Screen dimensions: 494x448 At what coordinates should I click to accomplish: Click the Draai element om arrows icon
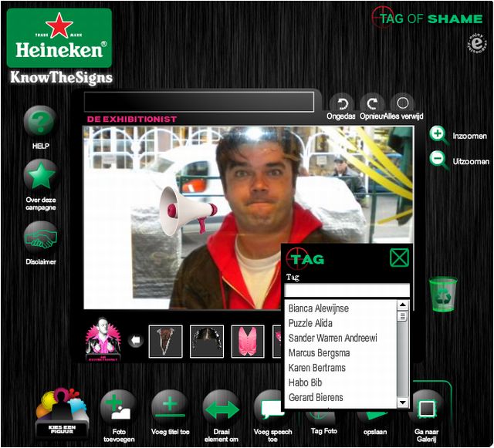pyautogui.click(x=222, y=409)
